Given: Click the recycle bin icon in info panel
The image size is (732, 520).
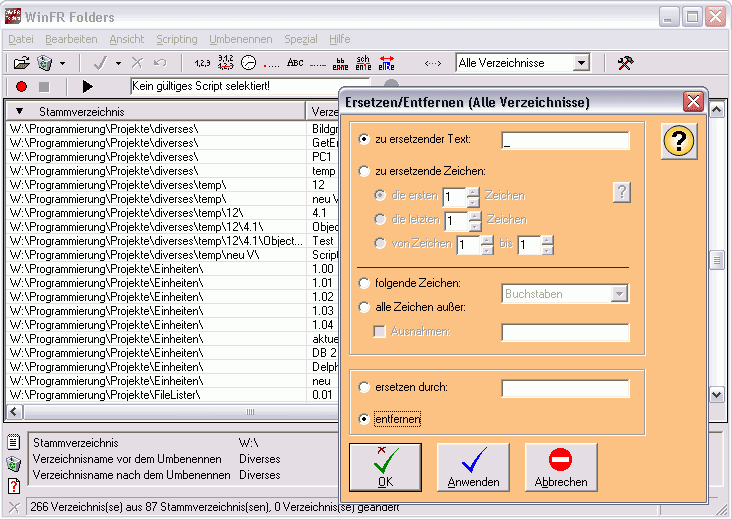Looking at the screenshot, I should click(x=14, y=464).
